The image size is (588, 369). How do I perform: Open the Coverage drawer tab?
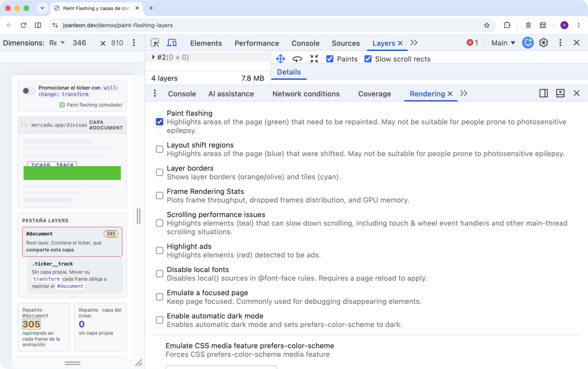coord(374,94)
